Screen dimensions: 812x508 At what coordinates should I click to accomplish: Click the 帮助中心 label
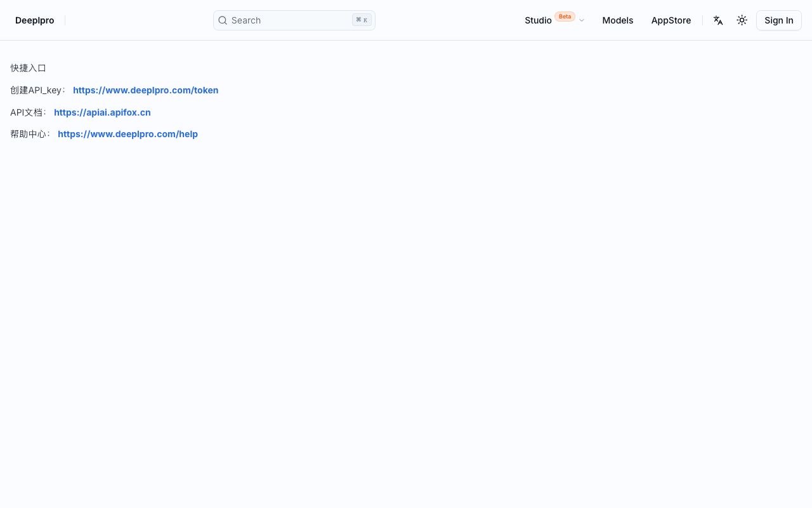[30, 134]
